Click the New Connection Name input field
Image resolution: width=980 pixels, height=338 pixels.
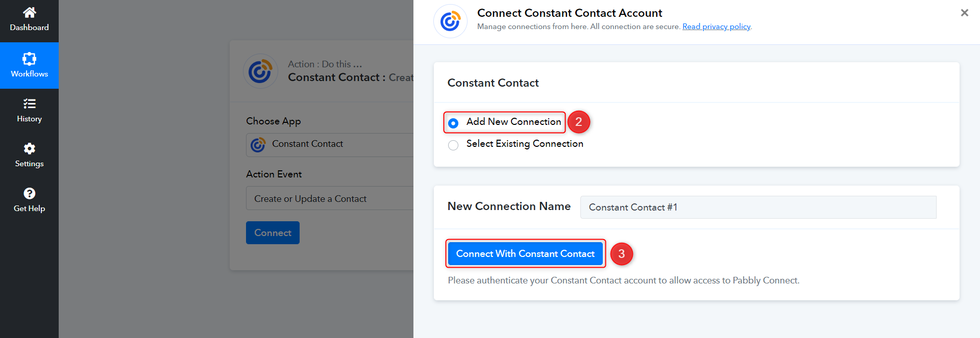758,207
